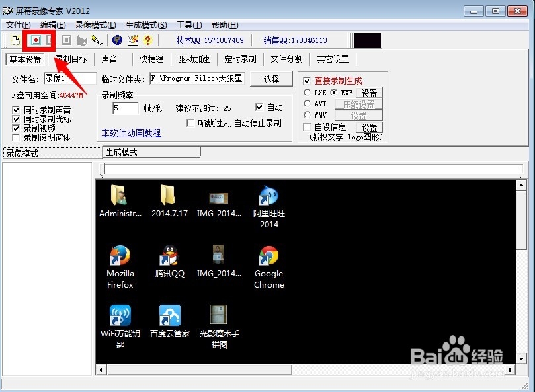The width and height of the screenshot is (535, 392).
Task: Click 设置 button next to 自设信息
Action: click(x=369, y=128)
